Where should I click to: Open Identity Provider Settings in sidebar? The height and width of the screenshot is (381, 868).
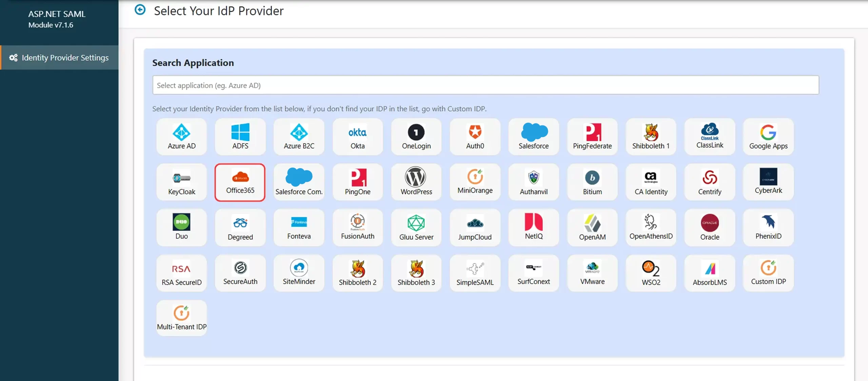59,58
